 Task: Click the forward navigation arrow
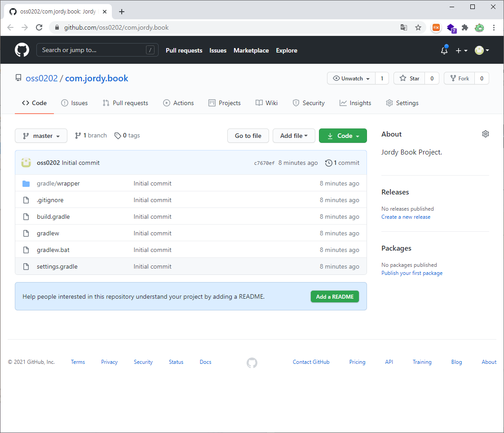[x=25, y=28]
